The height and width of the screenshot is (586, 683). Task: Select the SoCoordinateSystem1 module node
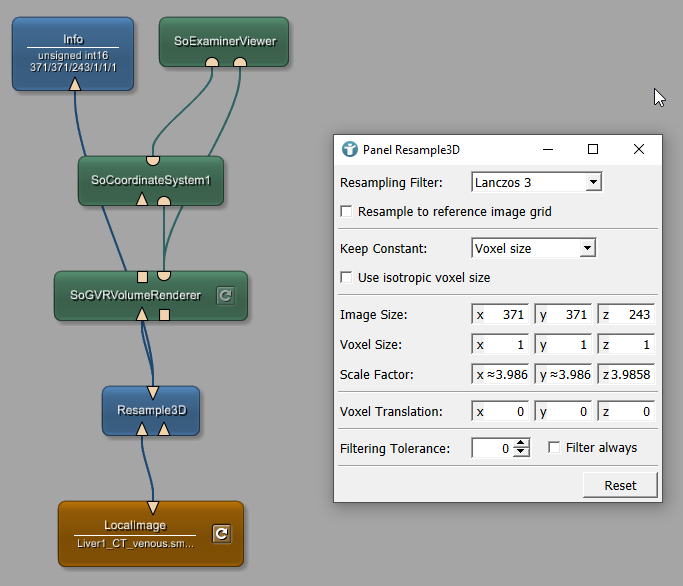pos(151,181)
